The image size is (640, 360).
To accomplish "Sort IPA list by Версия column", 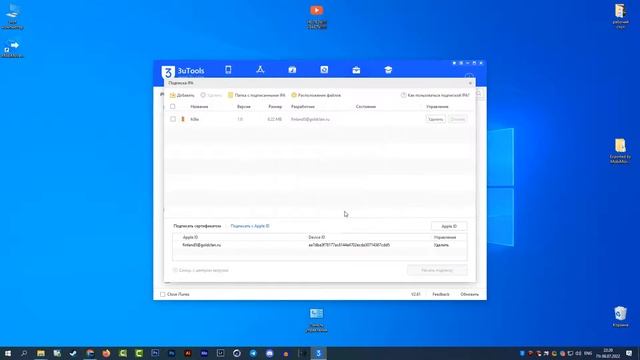I will [x=244, y=107].
